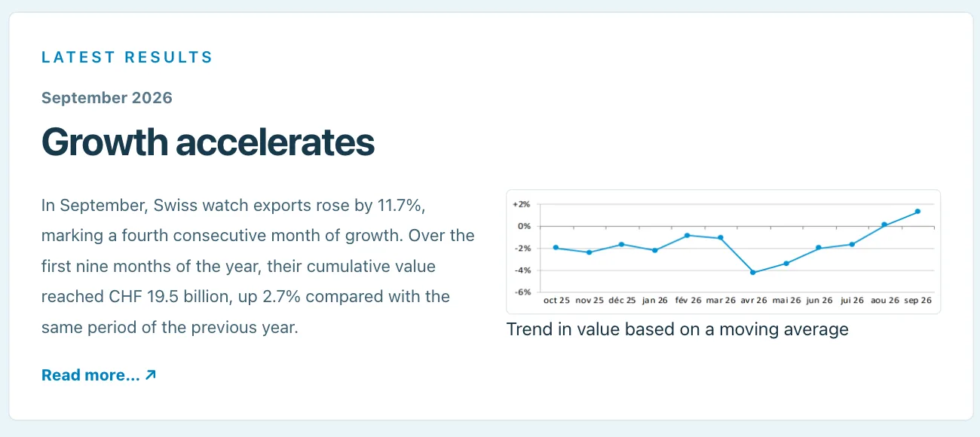
Task: Click the -6% axis label
Action: pyautogui.click(x=522, y=292)
